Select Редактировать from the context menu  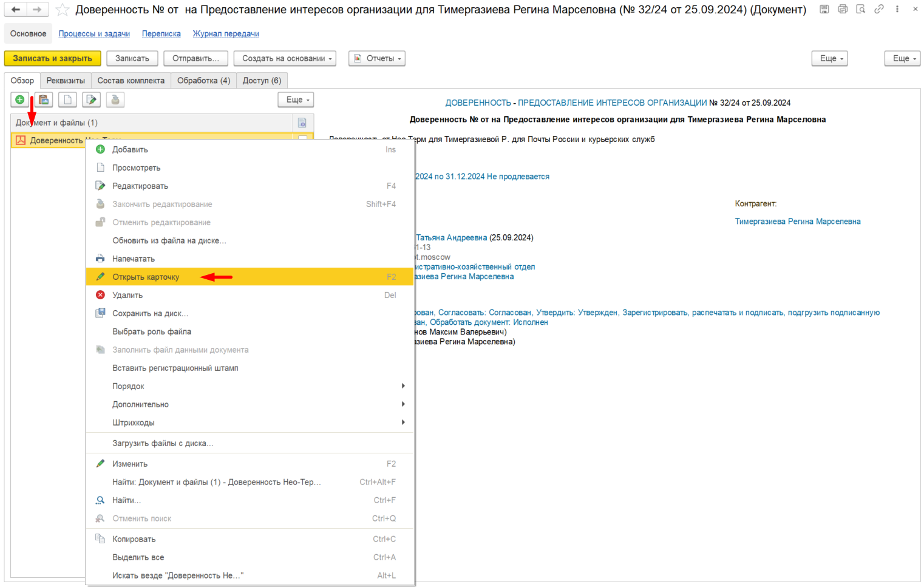[250, 186]
